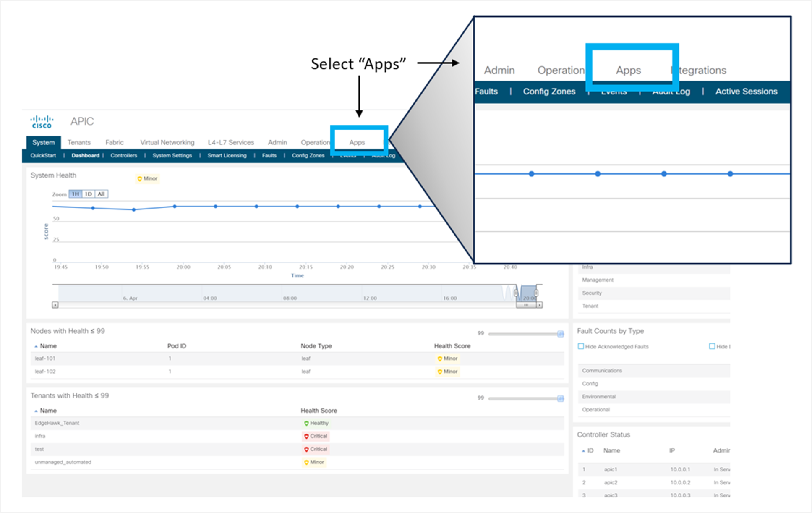The width and height of the screenshot is (812, 513).
Task: Select the apic1 controller row
Action: (x=654, y=469)
